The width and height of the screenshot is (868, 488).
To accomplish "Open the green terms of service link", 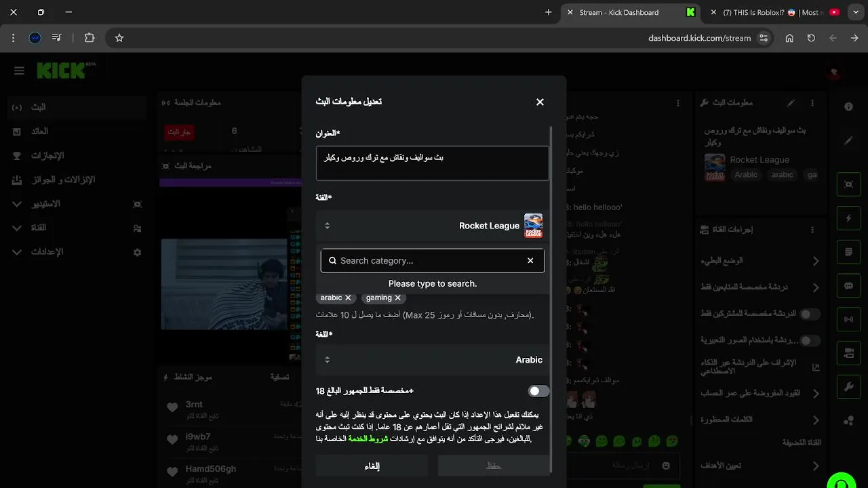I will (x=368, y=439).
